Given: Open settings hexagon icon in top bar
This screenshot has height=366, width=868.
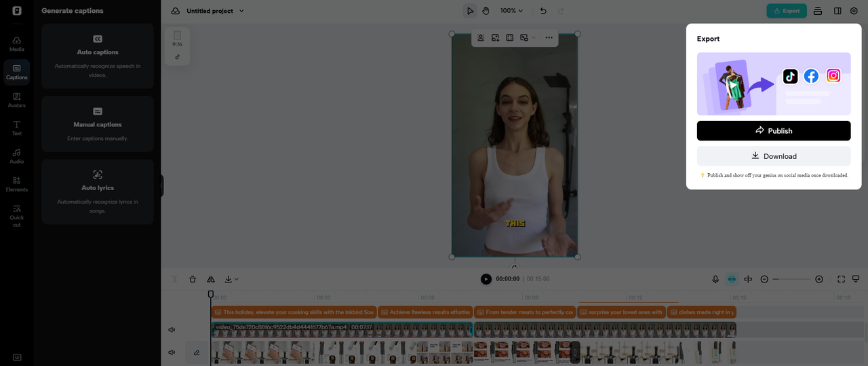Looking at the screenshot, I should pos(854,11).
